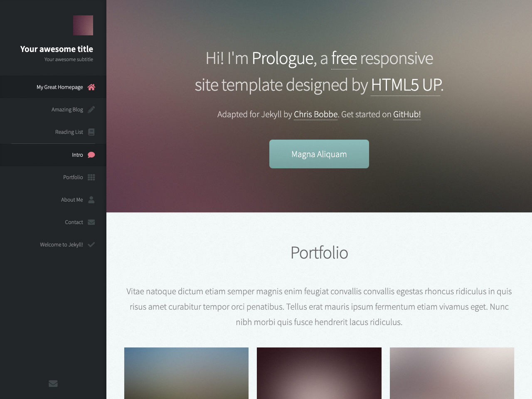Go to the About Me section link
The width and height of the screenshot is (532, 399).
coord(53,199)
